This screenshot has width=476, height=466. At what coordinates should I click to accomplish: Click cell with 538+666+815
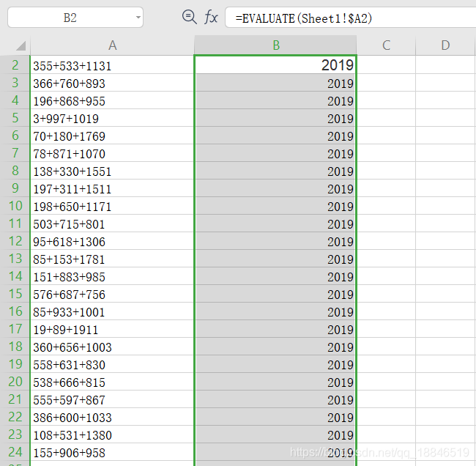point(112,382)
